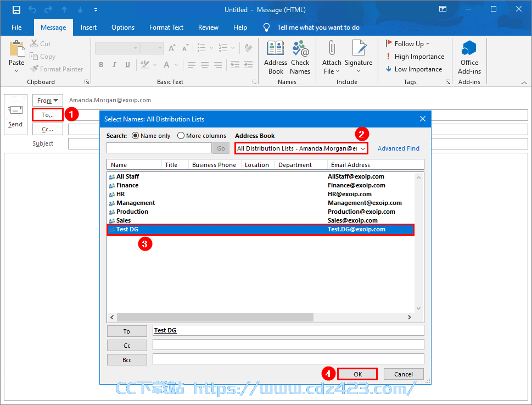532x405 pixels.
Task: Select Align Left
Action: coord(192,64)
